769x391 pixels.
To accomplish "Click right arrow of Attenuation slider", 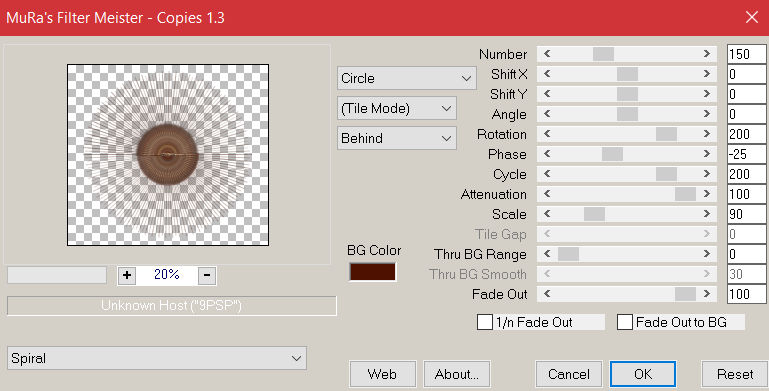I will point(707,194).
